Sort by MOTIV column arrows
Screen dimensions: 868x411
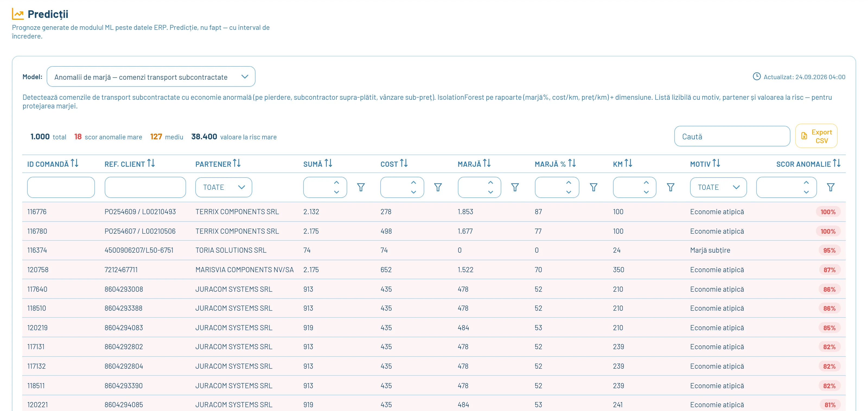[716, 163]
